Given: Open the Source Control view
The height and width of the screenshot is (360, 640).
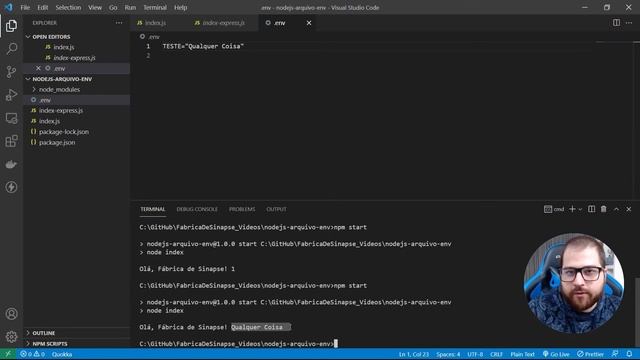Looking at the screenshot, I should click(x=11, y=72).
